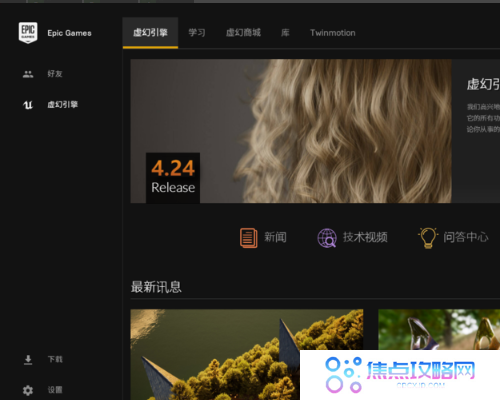Screen dimensions: 500x400
Task: Click the 4.24 Release badge
Action: tap(173, 178)
